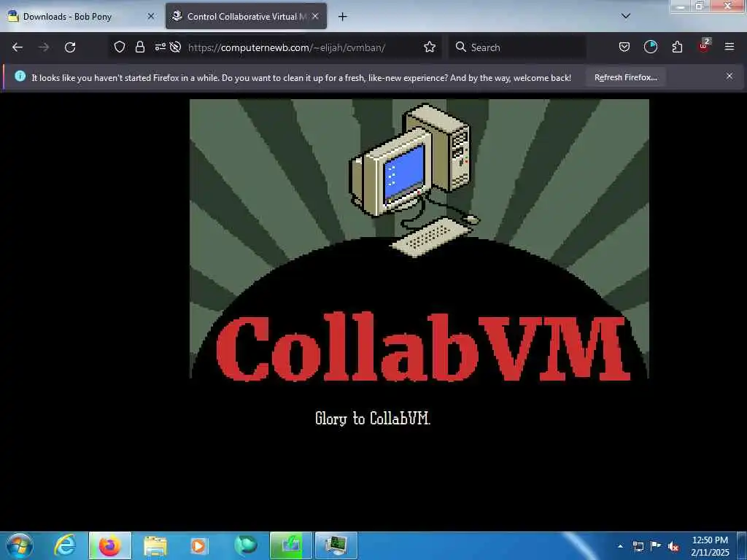
Task: Bookmark this page with the star
Action: [430, 47]
